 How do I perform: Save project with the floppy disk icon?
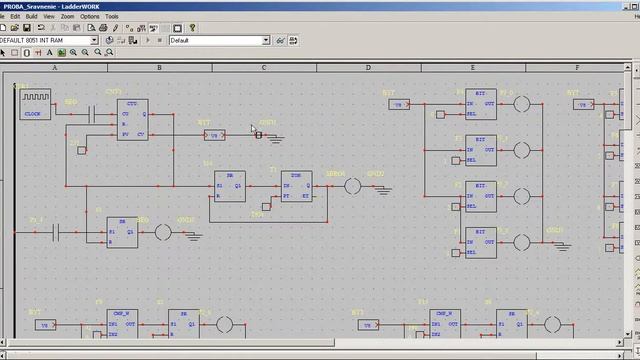click(x=27, y=28)
